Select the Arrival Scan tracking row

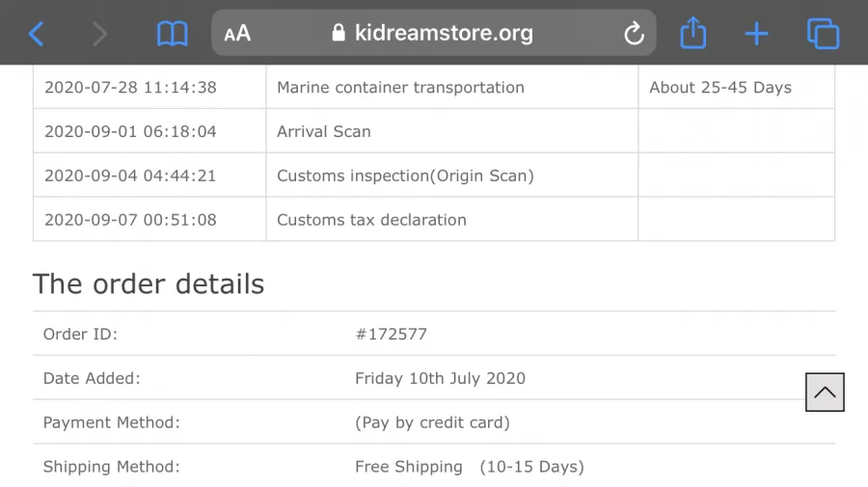pos(434,131)
